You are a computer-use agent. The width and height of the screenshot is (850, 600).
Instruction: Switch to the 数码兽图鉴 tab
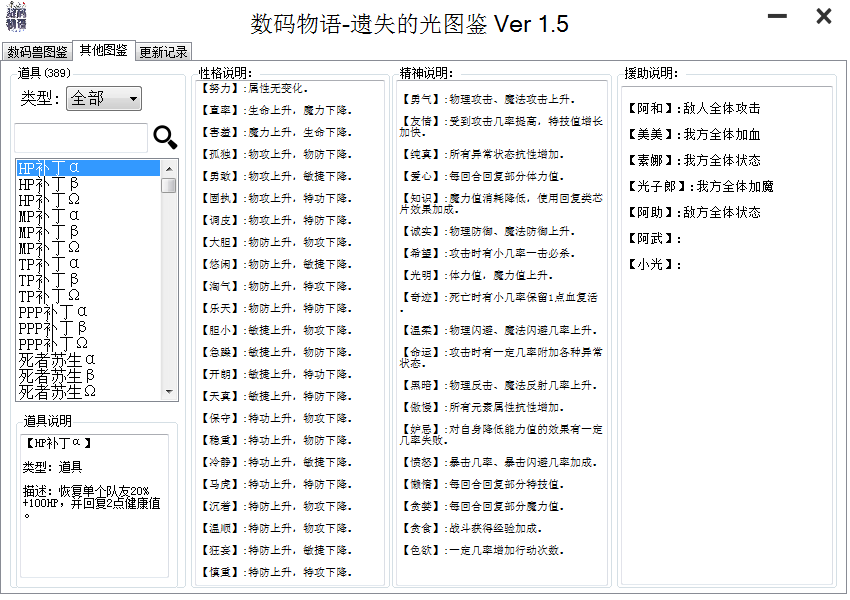click(37, 52)
